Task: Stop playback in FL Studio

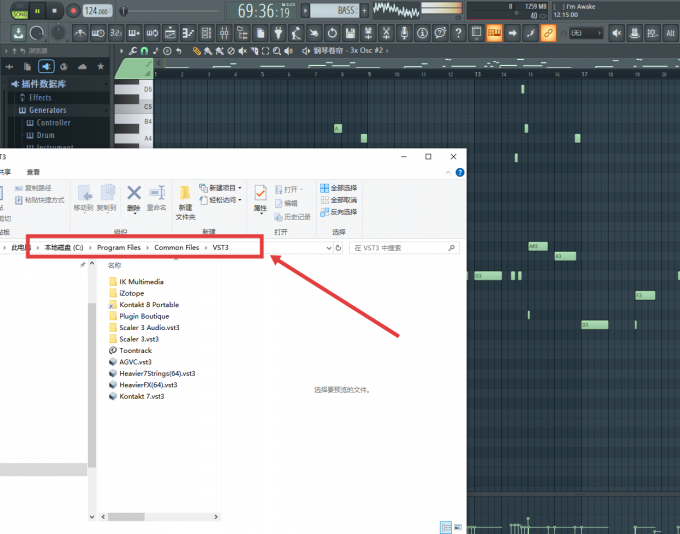Action: (55, 11)
